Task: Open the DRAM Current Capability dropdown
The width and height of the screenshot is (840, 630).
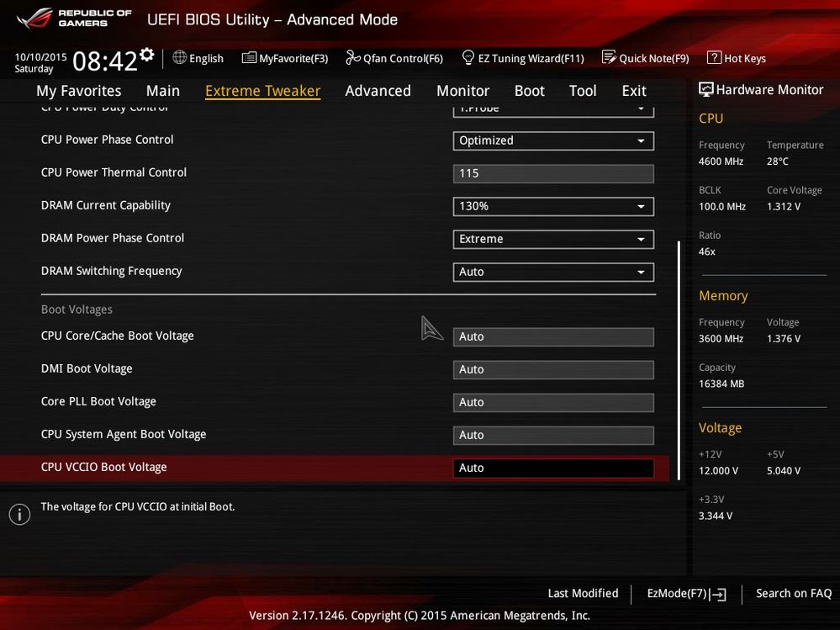Action: (x=553, y=206)
